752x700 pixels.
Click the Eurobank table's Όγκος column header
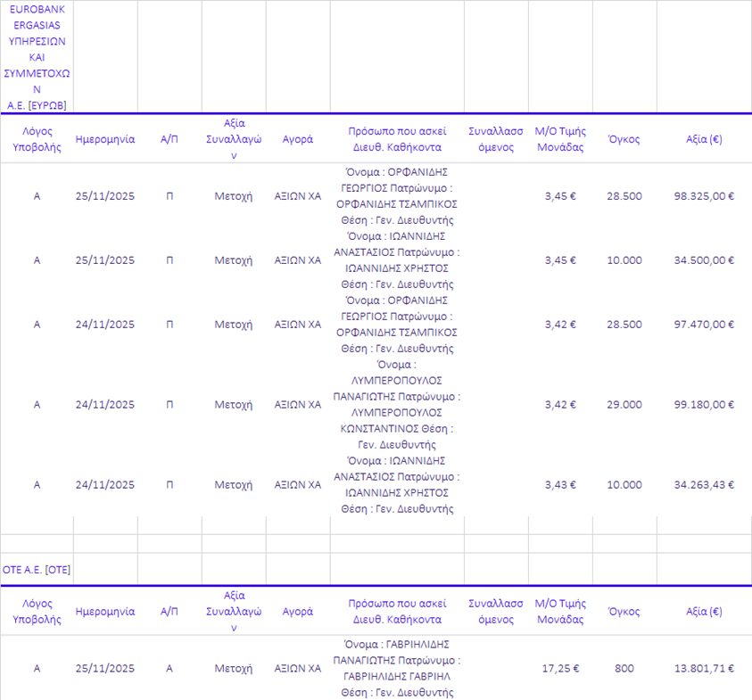tap(624, 139)
